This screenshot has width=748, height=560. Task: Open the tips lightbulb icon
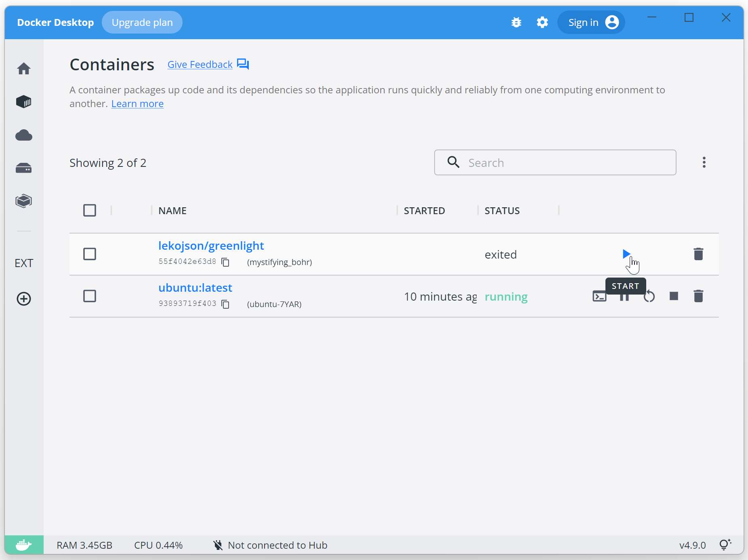click(725, 545)
